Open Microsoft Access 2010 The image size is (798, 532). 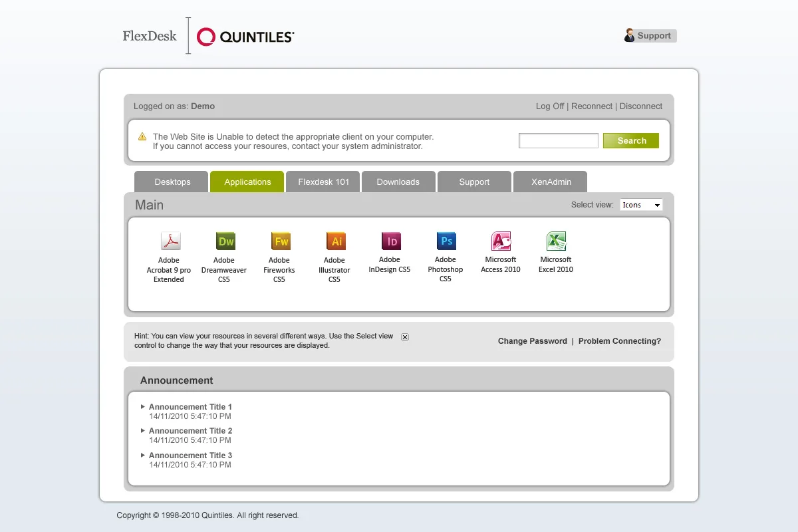[501, 252]
